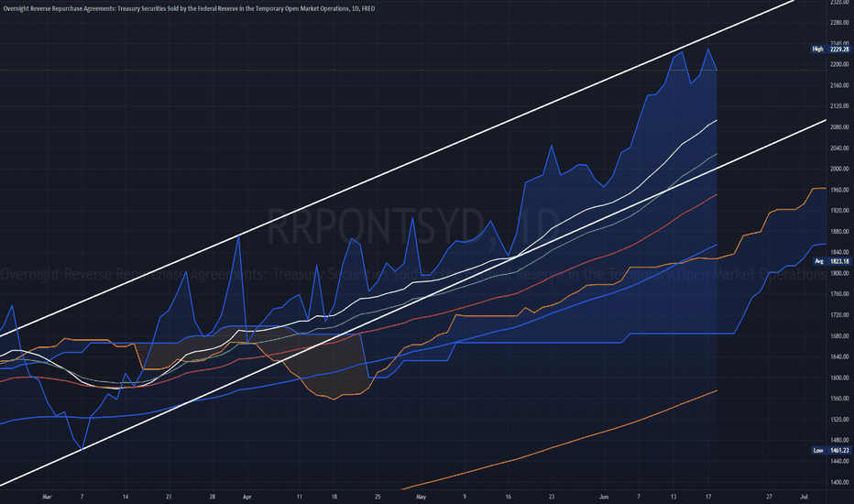854x504 pixels.
Task: Click the 17 date label on time axis
Action: coord(708,497)
